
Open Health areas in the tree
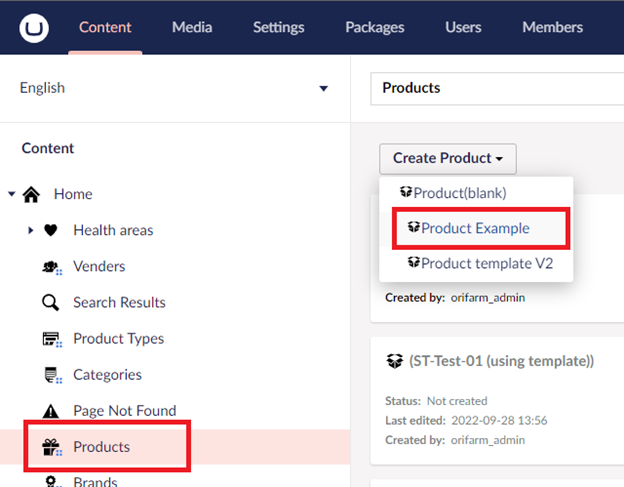point(113,230)
